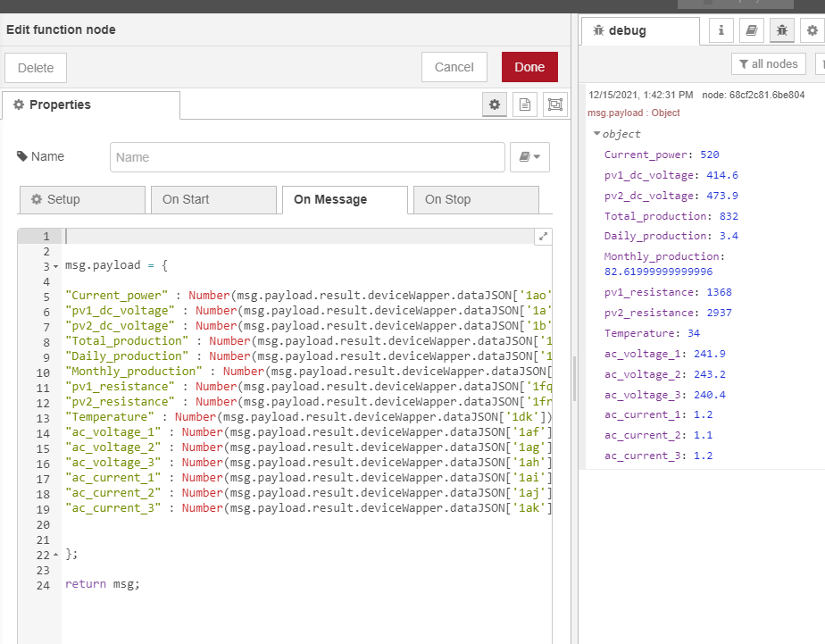Click msg.payload : Object debug label
The height and width of the screenshot is (644, 825).
click(x=634, y=113)
